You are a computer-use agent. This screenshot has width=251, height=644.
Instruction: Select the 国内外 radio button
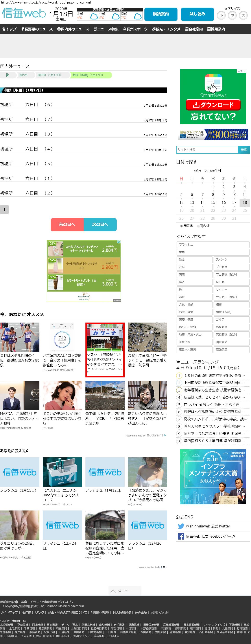pos(198,226)
